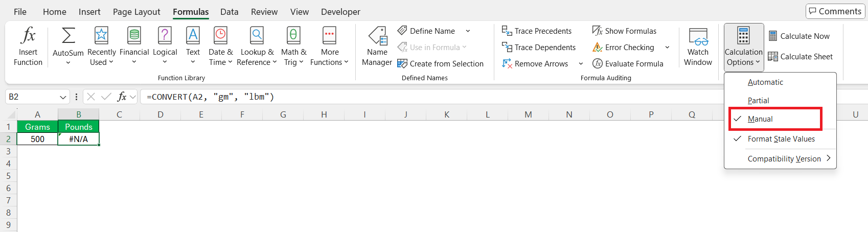The height and width of the screenshot is (232, 868).
Task: Switch to the Data tab
Action: [230, 12]
